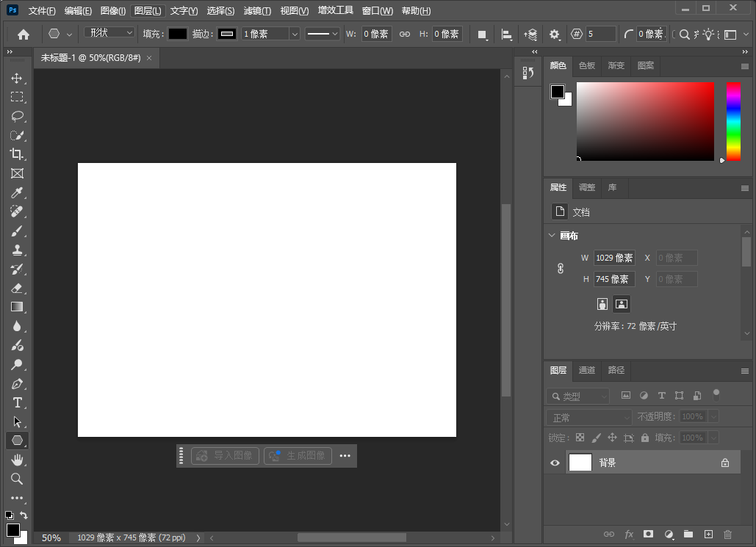Viewport: 756px width, 547px height.
Task: Click the Delete Layer trash icon
Action: pyautogui.click(x=727, y=535)
